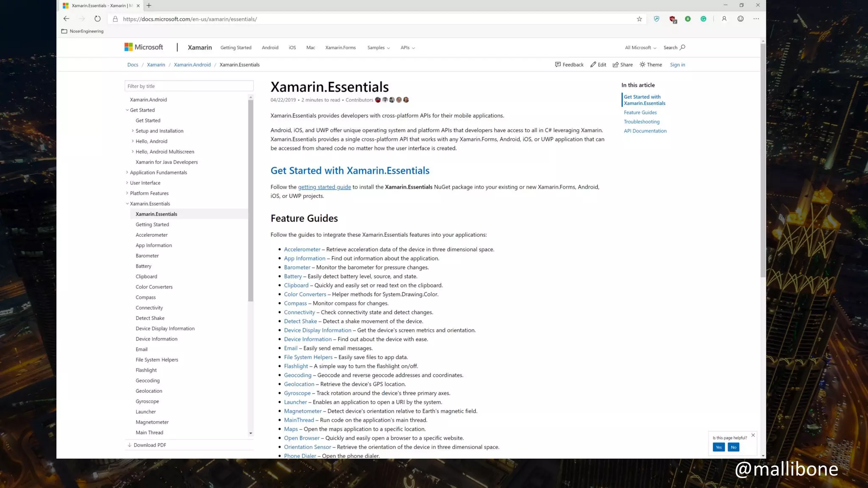Answer No to is this page helpful

733,447
